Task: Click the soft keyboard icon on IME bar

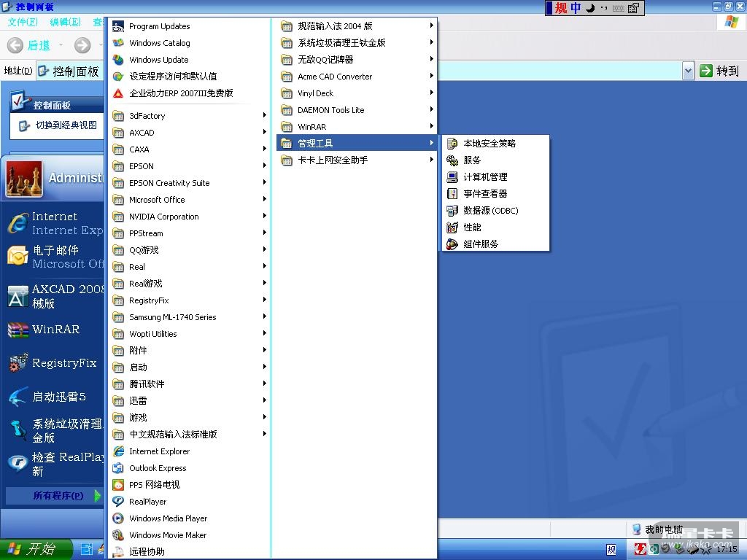Action: click(x=619, y=8)
